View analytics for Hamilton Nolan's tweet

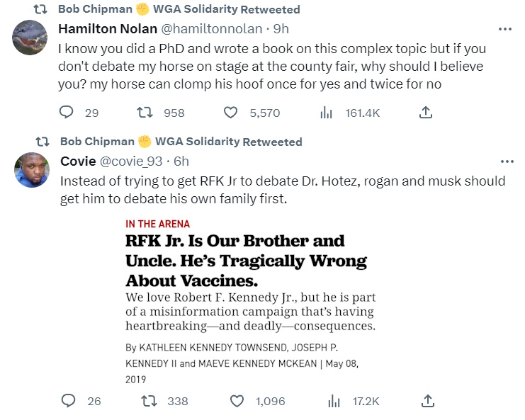click(327, 113)
